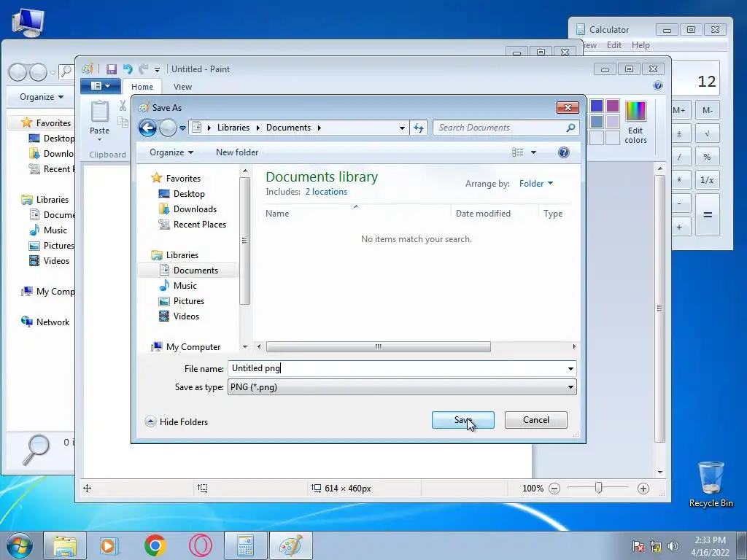The image size is (747, 560).
Task: Switch to Paint Home tab
Action: (x=142, y=87)
